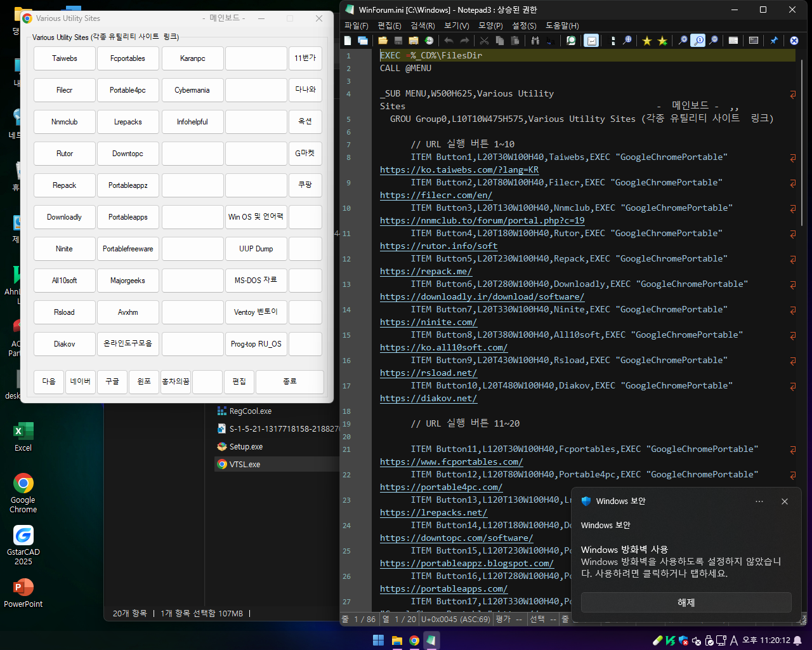Open the 편집(E) menu
The image size is (812, 650).
pos(390,26)
